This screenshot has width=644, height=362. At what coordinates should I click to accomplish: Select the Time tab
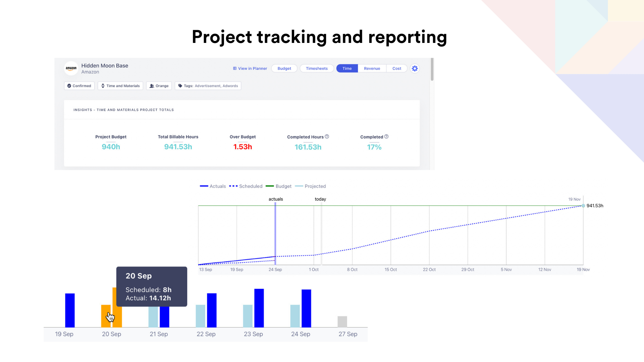click(347, 68)
